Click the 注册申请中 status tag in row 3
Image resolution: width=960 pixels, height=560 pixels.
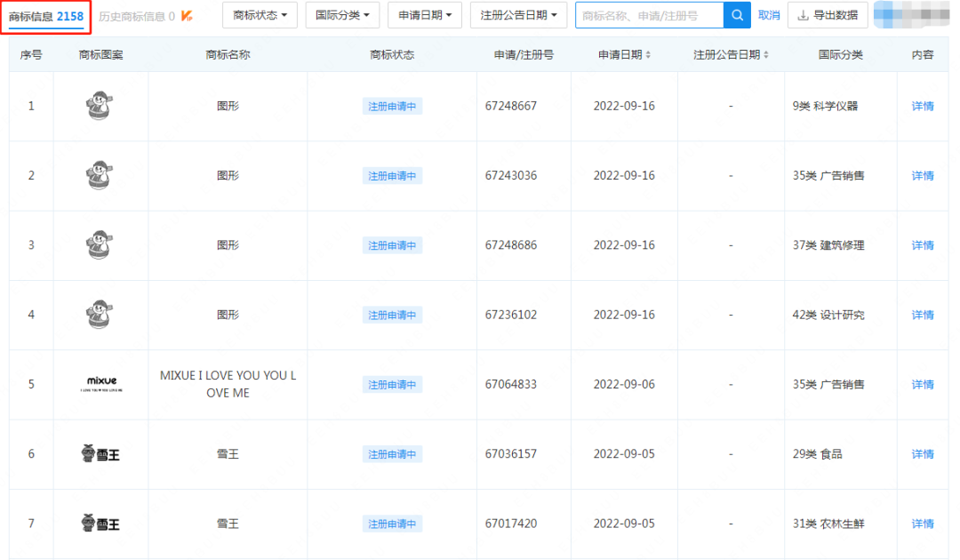pyautogui.click(x=392, y=245)
